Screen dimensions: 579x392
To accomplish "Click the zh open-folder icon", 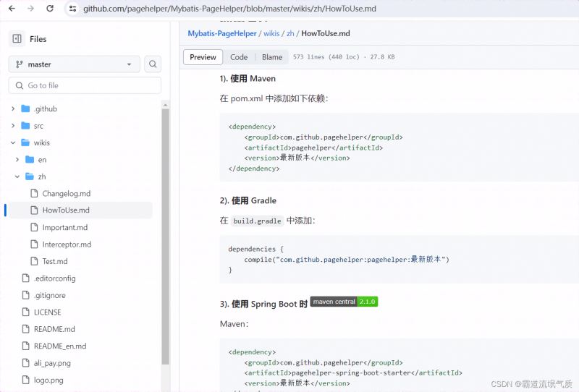I will tap(30, 176).
